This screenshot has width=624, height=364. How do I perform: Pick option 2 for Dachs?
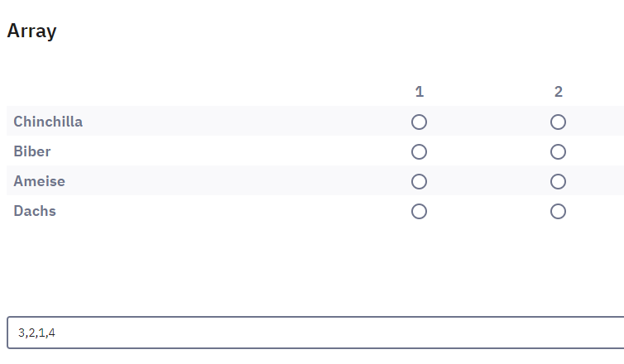tap(558, 212)
